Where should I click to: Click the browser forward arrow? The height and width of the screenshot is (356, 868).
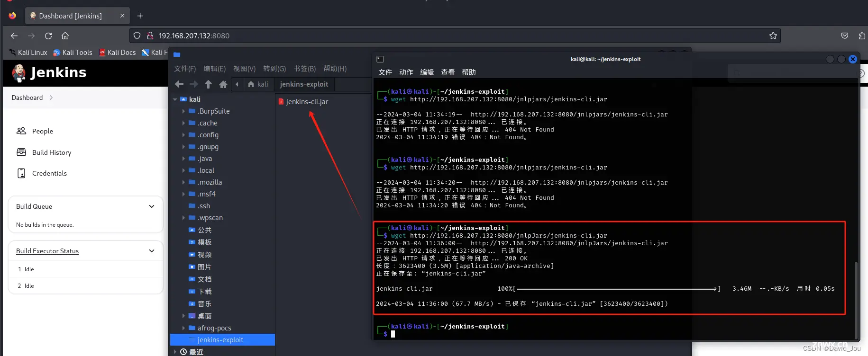(31, 36)
